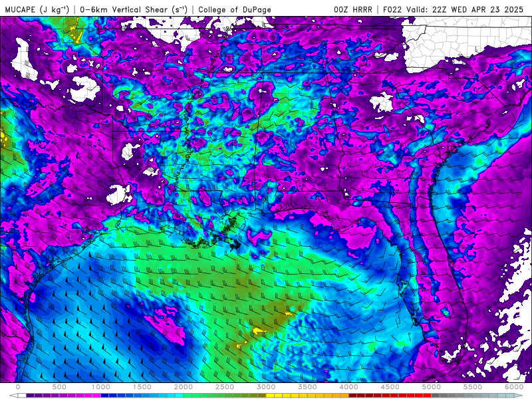Click the 5500 tick label on the color scale

click(473, 387)
